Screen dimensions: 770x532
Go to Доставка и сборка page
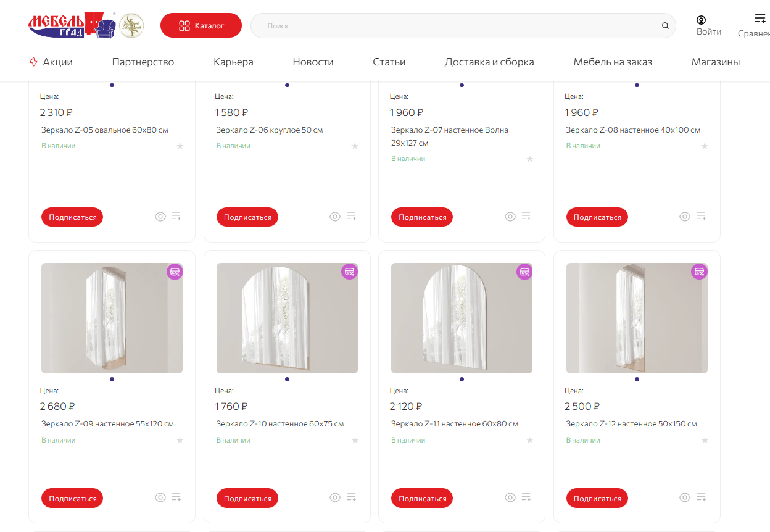click(489, 62)
